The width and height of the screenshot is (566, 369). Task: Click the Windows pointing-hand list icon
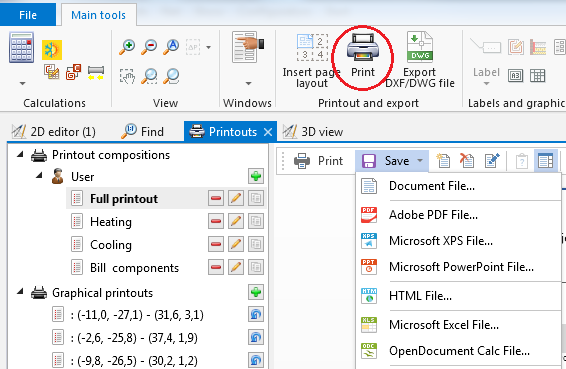click(x=248, y=47)
